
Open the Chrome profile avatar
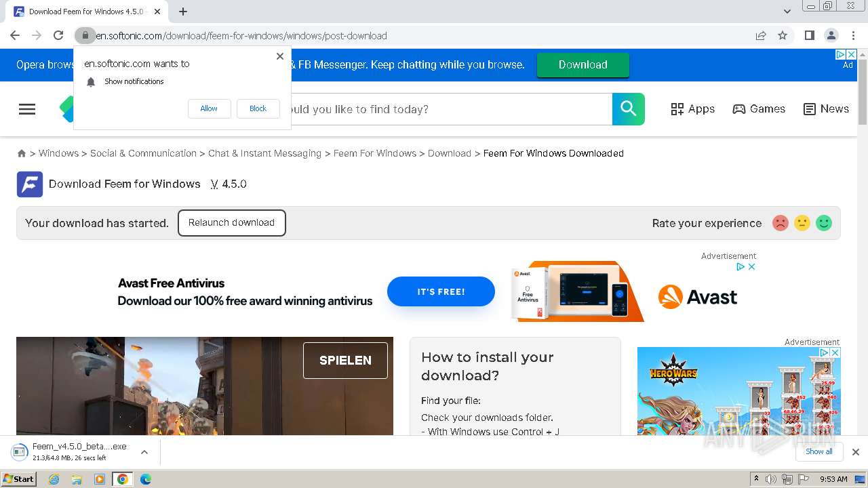click(x=831, y=35)
